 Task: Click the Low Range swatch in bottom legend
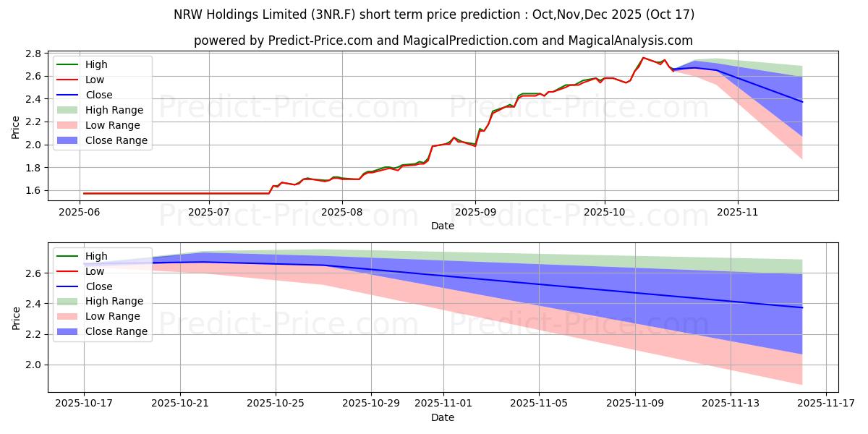tap(68, 316)
